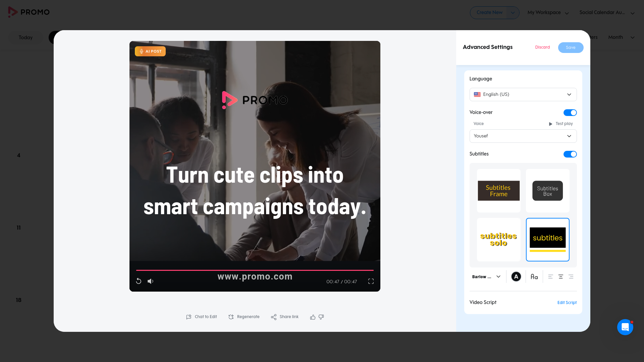The height and width of the screenshot is (362, 644).
Task: Align subtitles left
Action: 550,277
